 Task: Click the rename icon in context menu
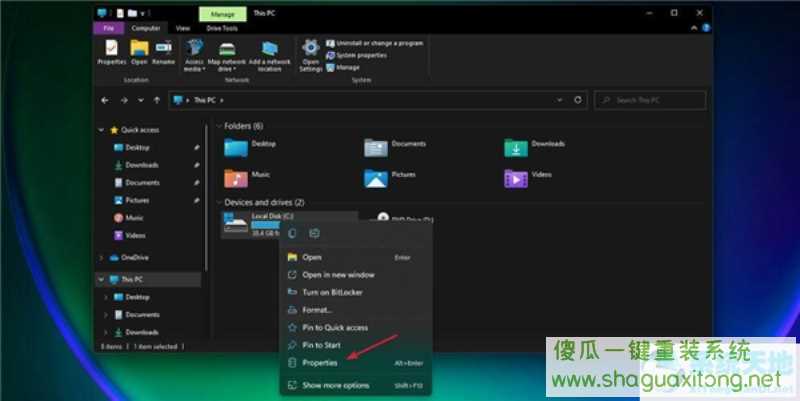tap(314, 233)
